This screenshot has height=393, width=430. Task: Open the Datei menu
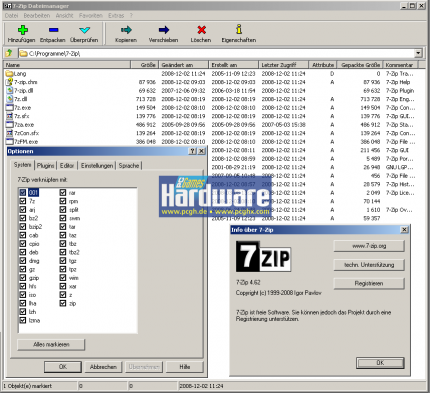pos(11,16)
